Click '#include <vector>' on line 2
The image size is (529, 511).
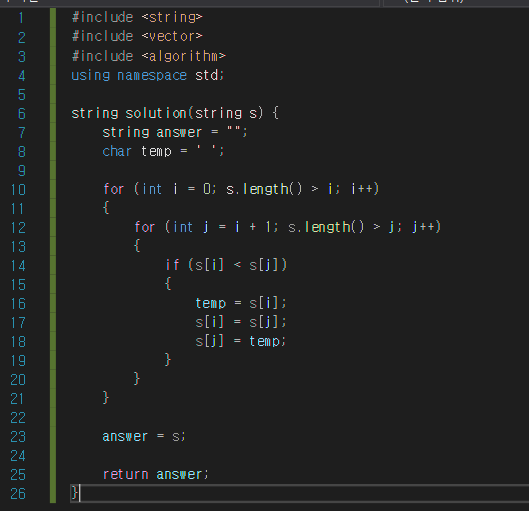pyautogui.click(x=137, y=36)
